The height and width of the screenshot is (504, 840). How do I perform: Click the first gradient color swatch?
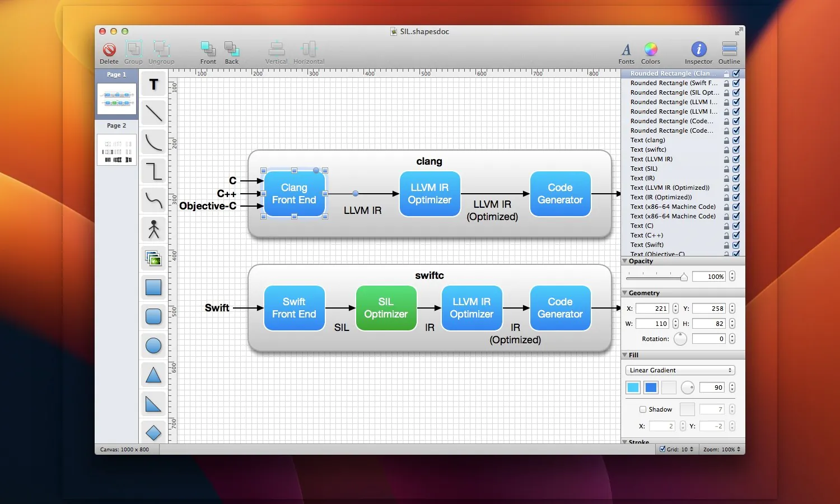click(x=633, y=388)
